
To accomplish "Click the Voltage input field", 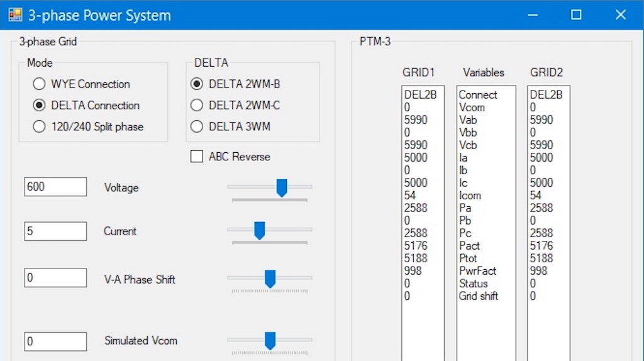I will 55,187.
